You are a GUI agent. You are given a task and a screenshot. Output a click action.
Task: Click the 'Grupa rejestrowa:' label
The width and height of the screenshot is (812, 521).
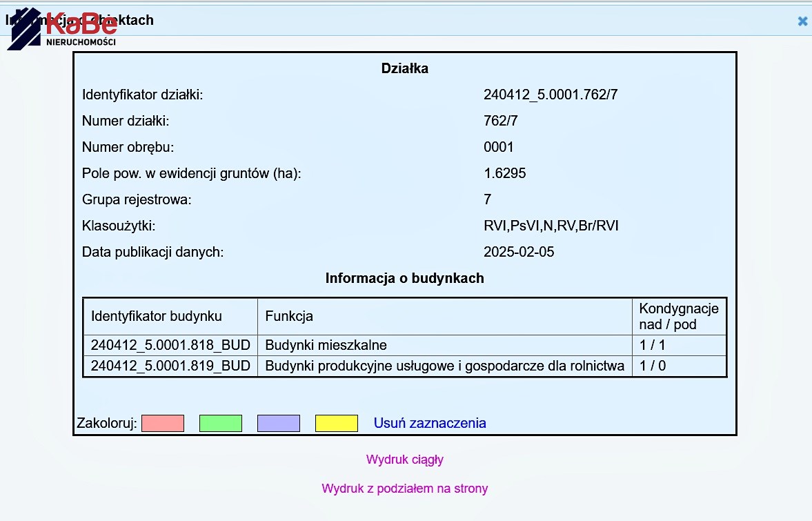137,199
